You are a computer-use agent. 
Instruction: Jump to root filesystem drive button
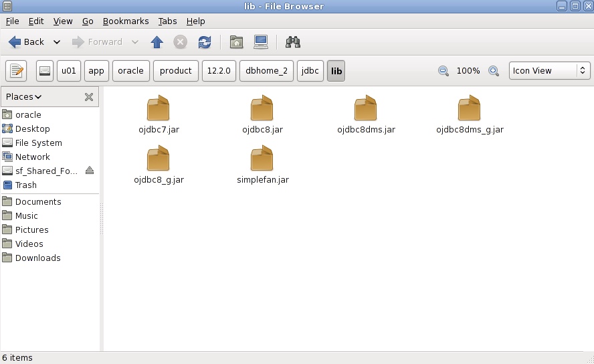(x=45, y=71)
